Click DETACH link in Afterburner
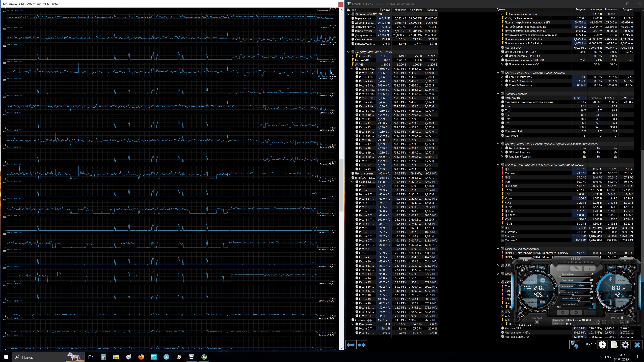The height and width of the screenshot is (362, 644). pyautogui.click(x=576, y=326)
